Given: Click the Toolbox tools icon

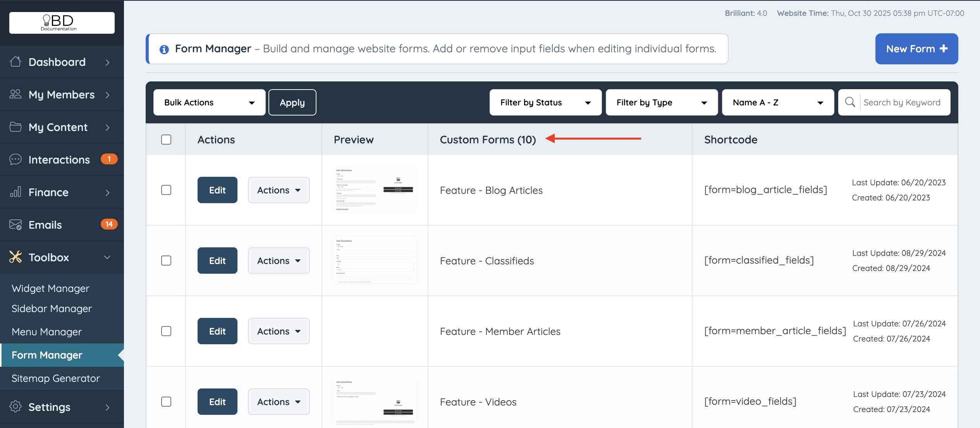Looking at the screenshot, I should [15, 257].
